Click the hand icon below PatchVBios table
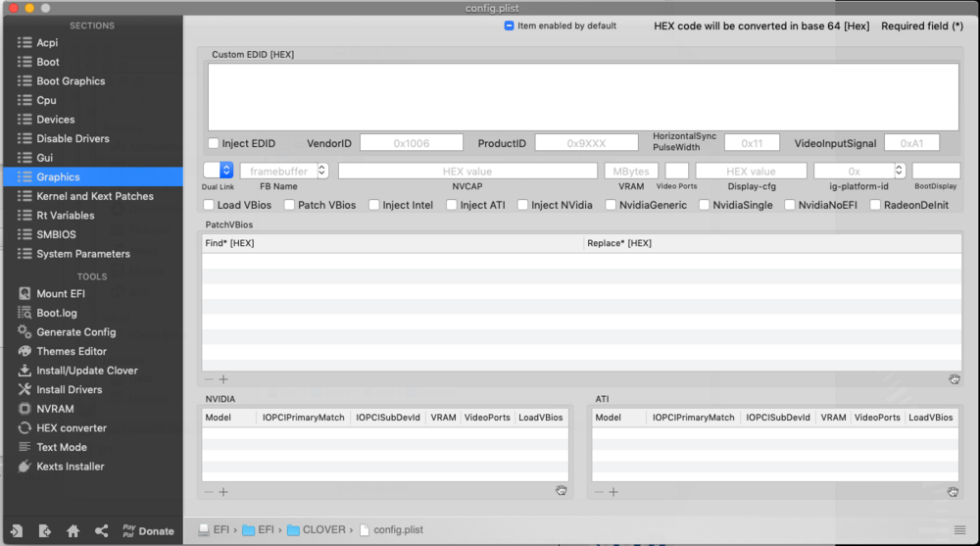 [x=954, y=379]
